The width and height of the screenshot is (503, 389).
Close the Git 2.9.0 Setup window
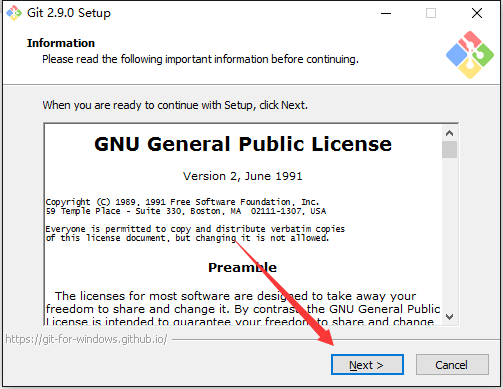click(x=477, y=13)
